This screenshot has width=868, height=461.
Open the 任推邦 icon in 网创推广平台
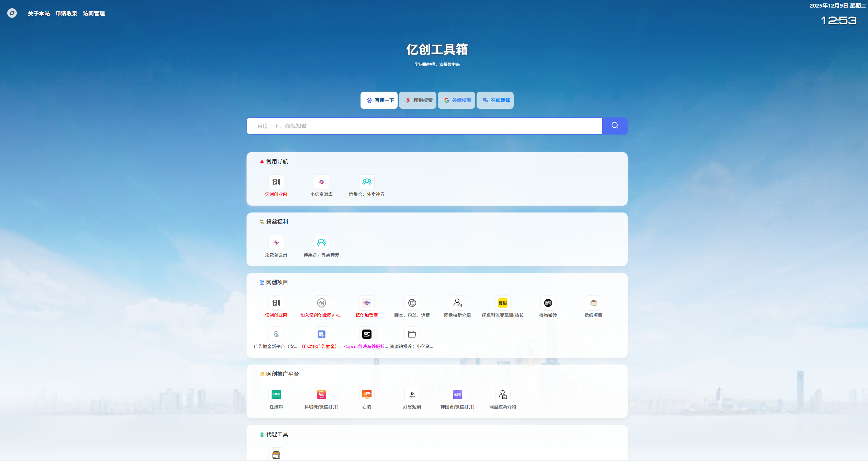(276, 394)
